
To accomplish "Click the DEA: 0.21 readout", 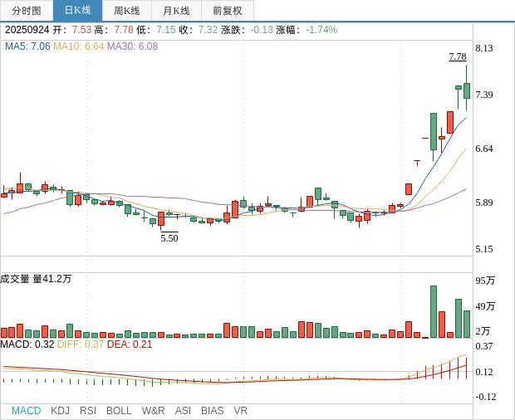I will (130, 344).
